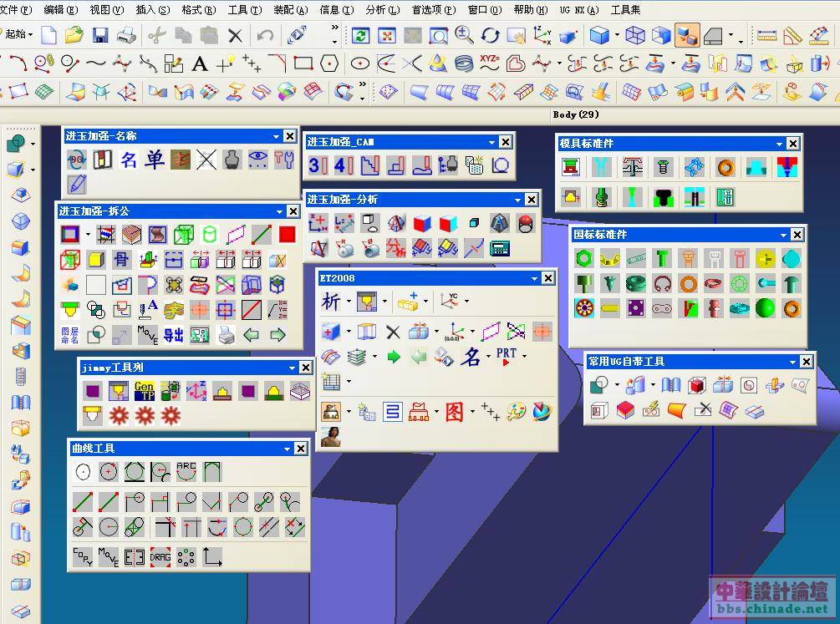Click the green arrow icon in ET2008
Viewport: 840px width, 624px height.
[x=393, y=356]
